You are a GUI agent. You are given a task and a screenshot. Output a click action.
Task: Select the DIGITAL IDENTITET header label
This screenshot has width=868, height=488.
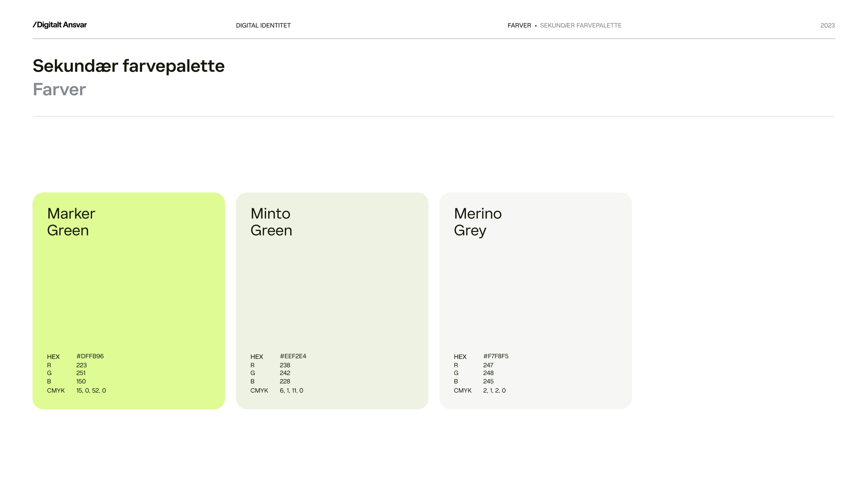pos(263,25)
